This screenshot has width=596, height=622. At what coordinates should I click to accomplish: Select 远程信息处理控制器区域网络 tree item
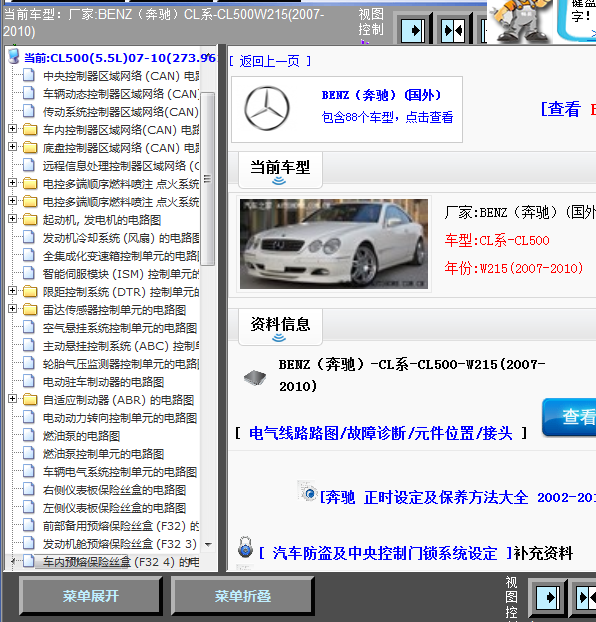tap(121, 165)
